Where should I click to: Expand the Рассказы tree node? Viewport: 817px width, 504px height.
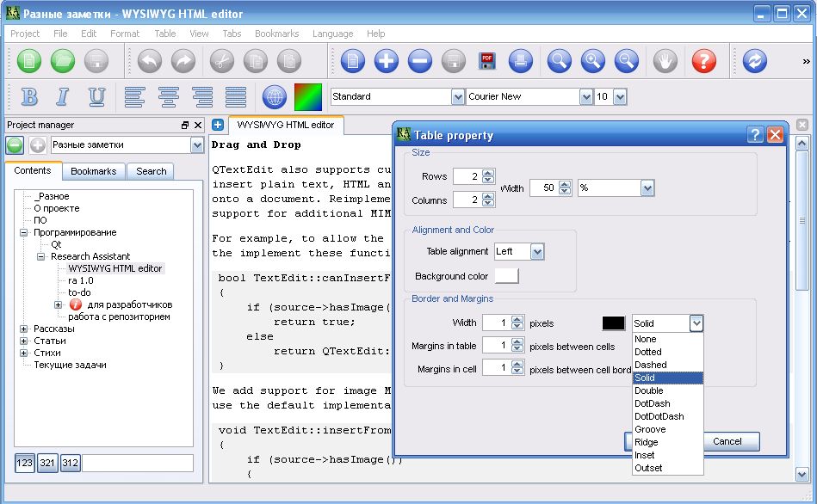click(x=23, y=329)
